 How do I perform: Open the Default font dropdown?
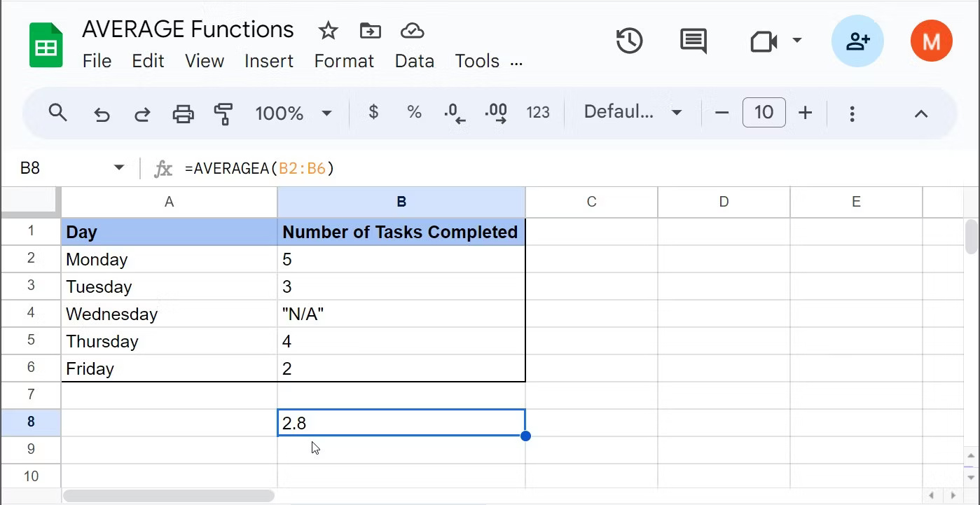tap(633, 112)
